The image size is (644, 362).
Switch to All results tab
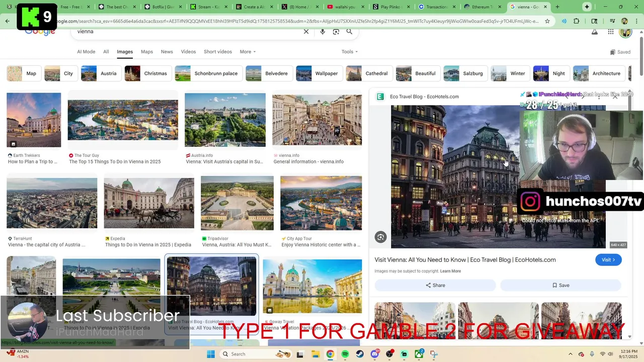point(106,52)
